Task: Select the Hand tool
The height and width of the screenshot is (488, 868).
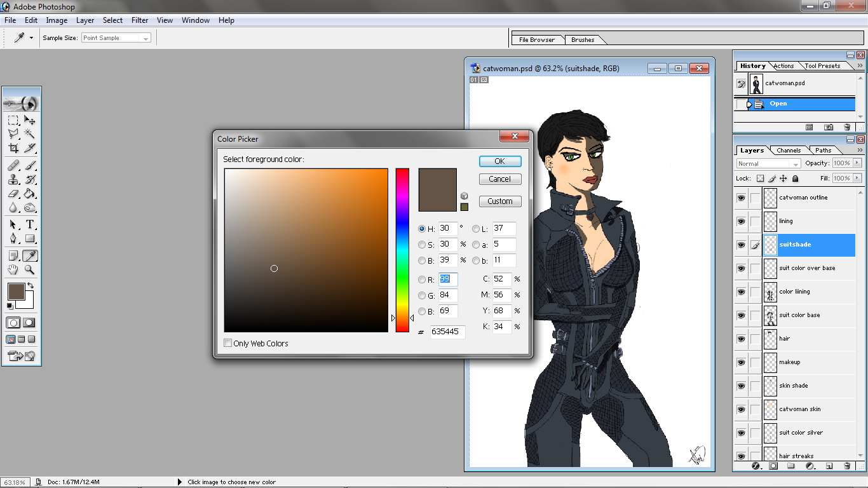Action: (x=13, y=269)
